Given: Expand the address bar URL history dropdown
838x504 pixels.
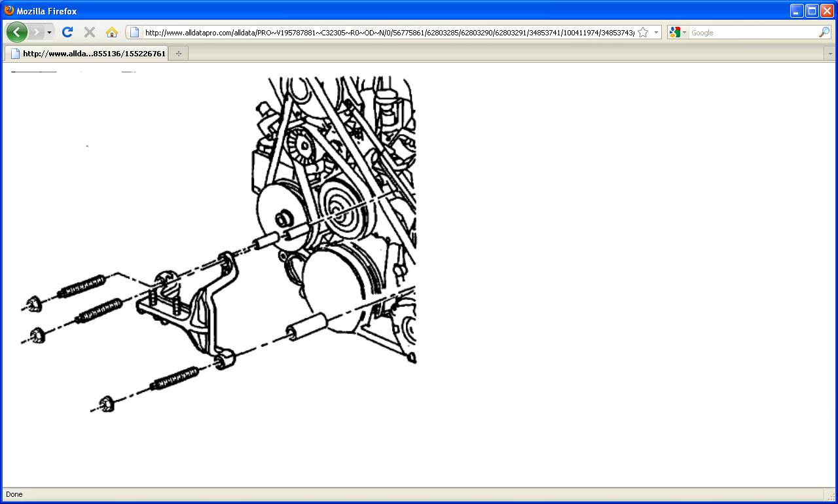Looking at the screenshot, I should tap(656, 32).
